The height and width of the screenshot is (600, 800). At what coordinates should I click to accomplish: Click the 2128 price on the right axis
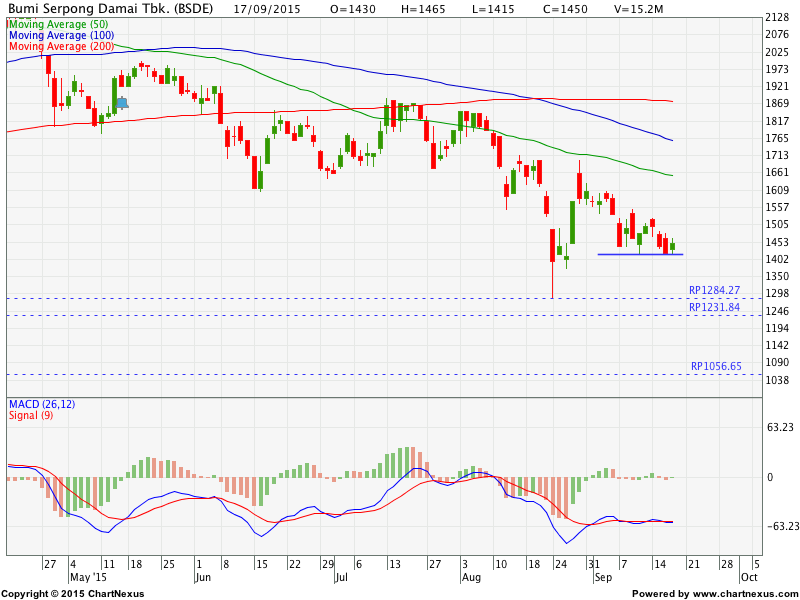(x=776, y=18)
